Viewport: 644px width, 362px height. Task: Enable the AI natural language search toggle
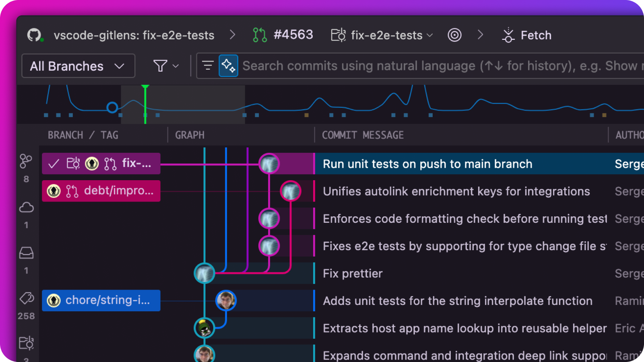click(x=227, y=66)
